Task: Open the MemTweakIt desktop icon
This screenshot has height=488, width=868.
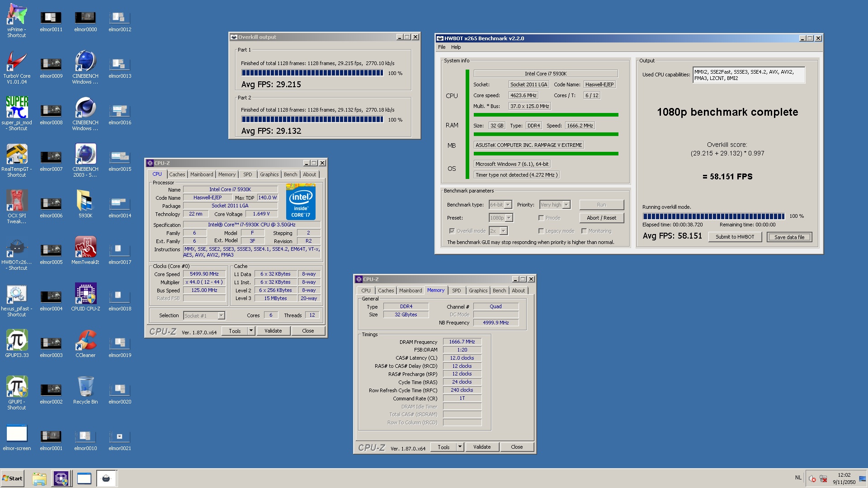Action: coord(85,250)
